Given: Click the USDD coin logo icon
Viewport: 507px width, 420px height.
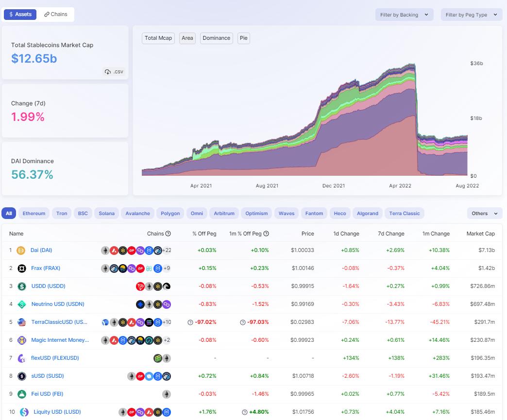Looking at the screenshot, I should tap(22, 286).
